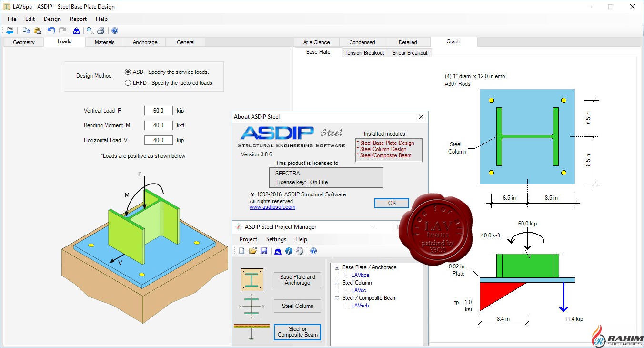This screenshot has height=348, width=644.
Task: Open the www.asdipsoft.com link
Action: click(272, 207)
